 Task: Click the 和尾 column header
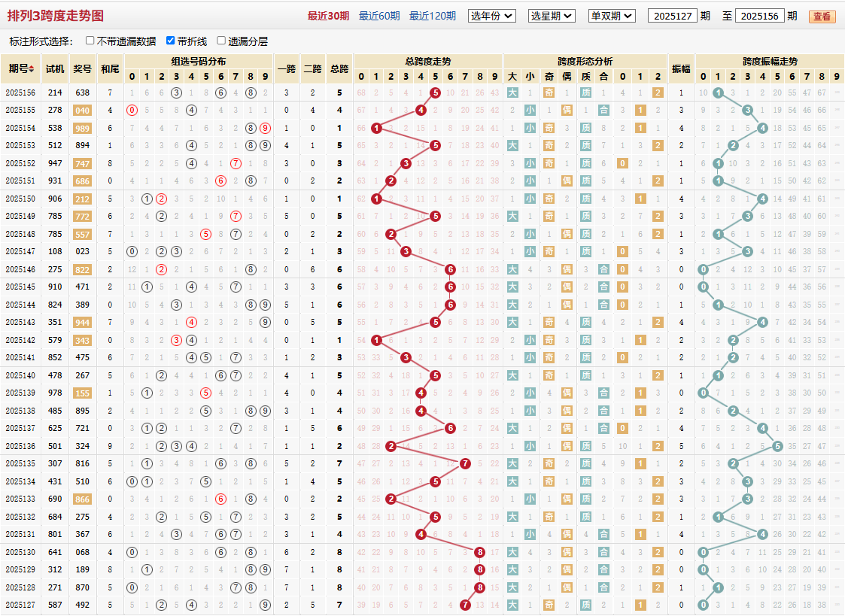[x=110, y=69]
